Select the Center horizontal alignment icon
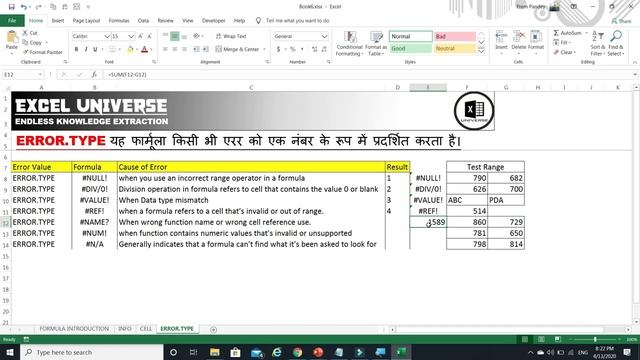The width and height of the screenshot is (640, 360). (174, 49)
